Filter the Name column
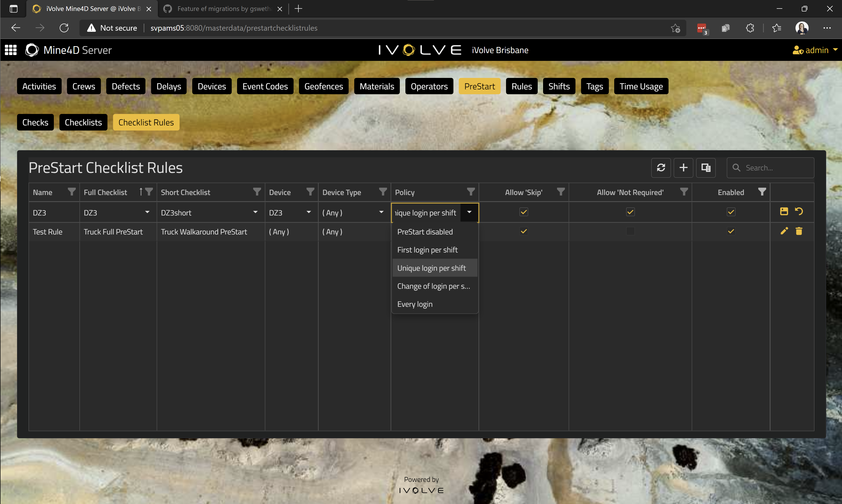Image resolution: width=842 pixels, height=504 pixels. [x=71, y=192]
